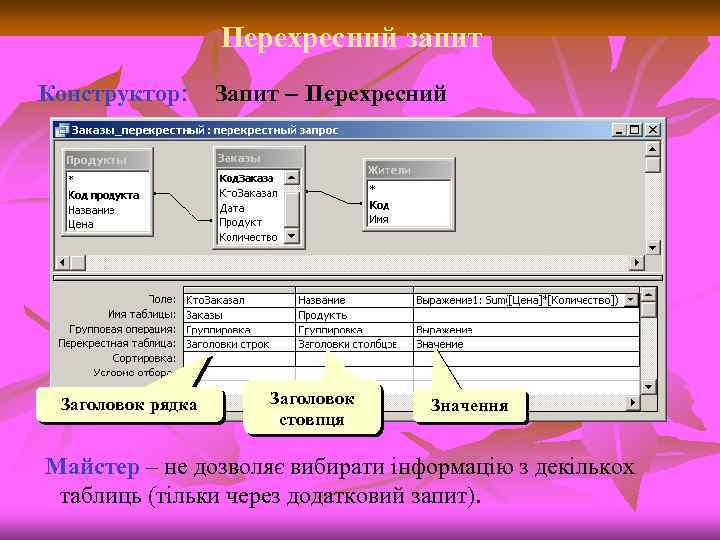Select the Продукты table header
Viewport: 720px width, 540px height.
pos(107,161)
